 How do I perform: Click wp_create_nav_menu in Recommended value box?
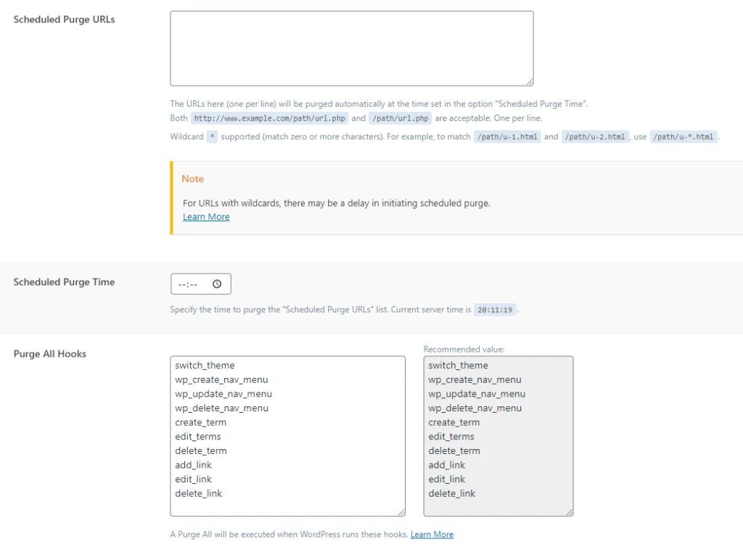(475, 379)
